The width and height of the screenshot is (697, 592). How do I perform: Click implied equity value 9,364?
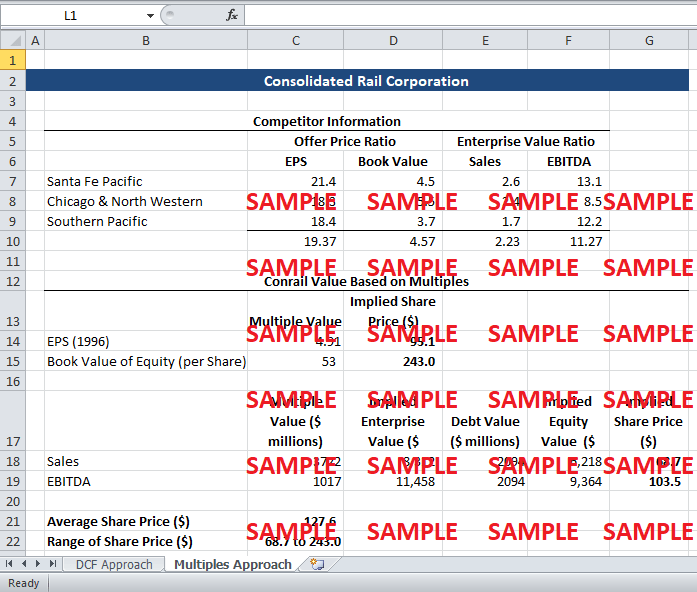tap(586, 481)
